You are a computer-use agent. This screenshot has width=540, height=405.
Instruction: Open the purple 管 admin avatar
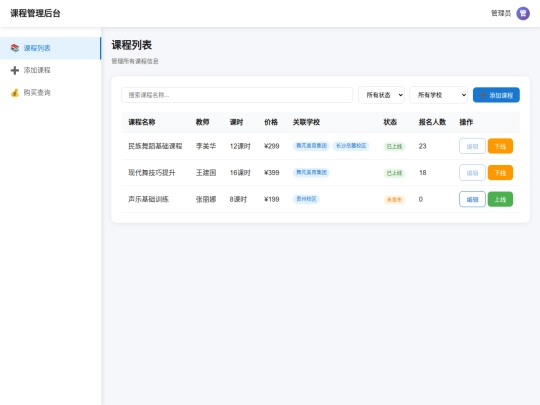(x=523, y=13)
